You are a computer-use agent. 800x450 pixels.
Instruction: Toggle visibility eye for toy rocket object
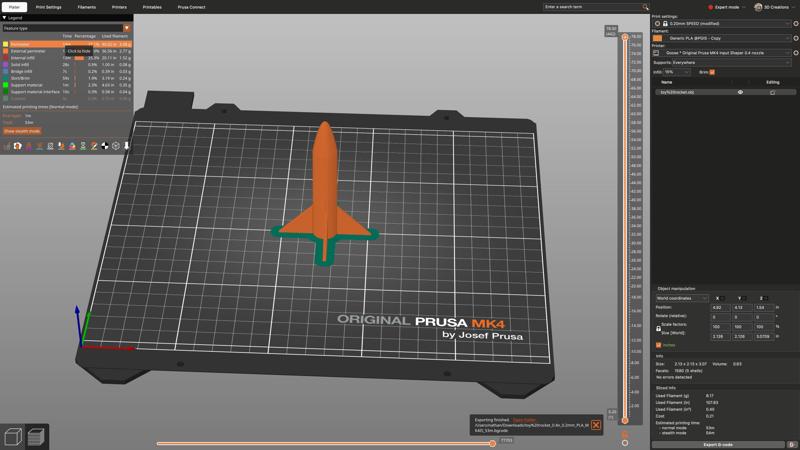pos(740,92)
